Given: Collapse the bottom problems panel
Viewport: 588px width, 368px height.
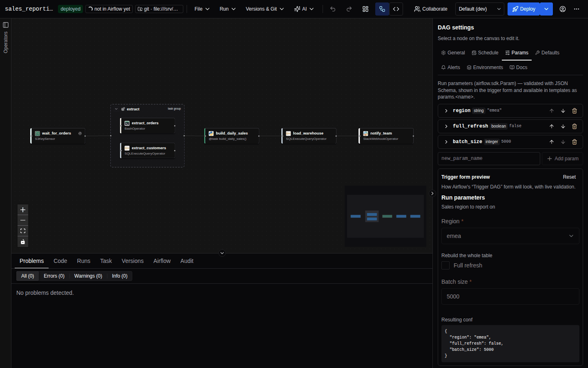Looking at the screenshot, I should 222,253.
